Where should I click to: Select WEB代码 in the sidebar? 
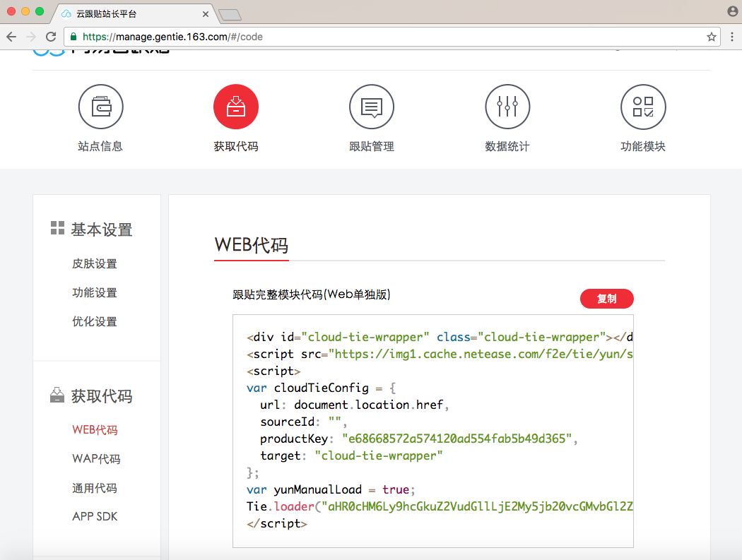[x=95, y=430]
